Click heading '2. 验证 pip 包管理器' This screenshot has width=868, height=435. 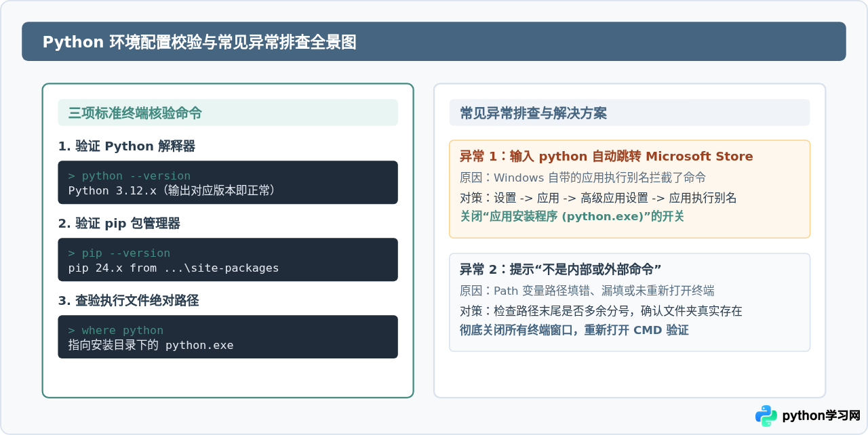pyautogui.click(x=119, y=224)
